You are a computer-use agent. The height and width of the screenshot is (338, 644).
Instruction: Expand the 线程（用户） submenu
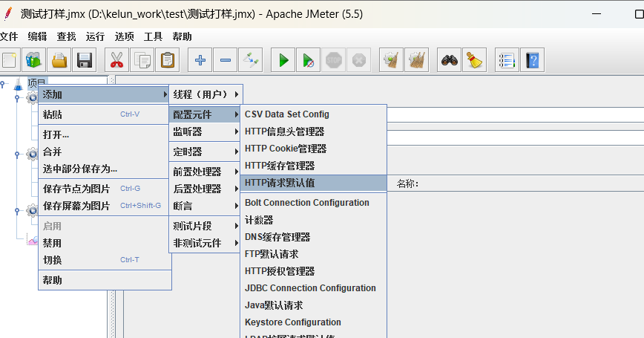[x=206, y=94]
